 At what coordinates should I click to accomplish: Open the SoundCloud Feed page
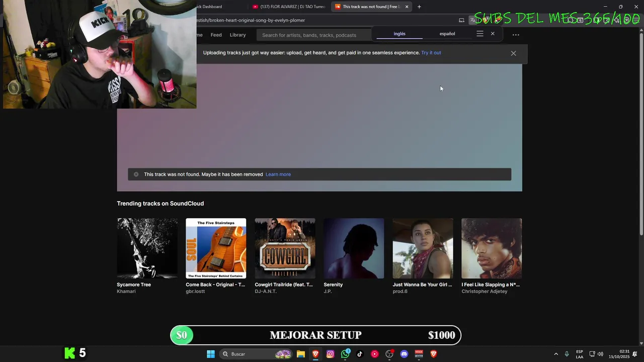tap(216, 35)
